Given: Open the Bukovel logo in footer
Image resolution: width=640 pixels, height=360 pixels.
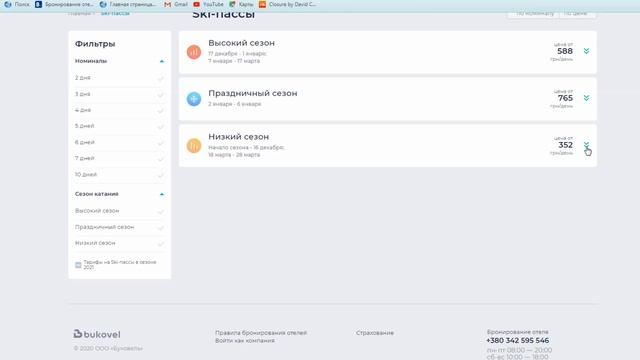Looking at the screenshot, I should [x=97, y=334].
